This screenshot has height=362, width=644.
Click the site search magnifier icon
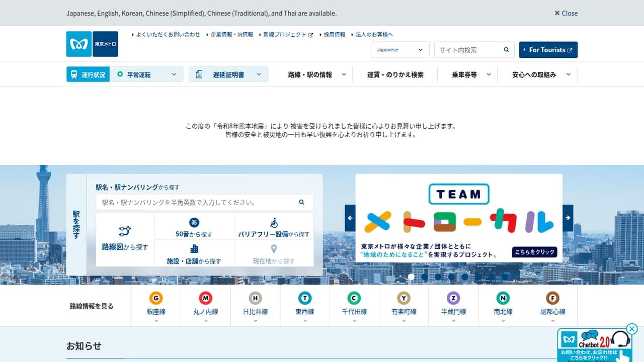tap(507, 50)
